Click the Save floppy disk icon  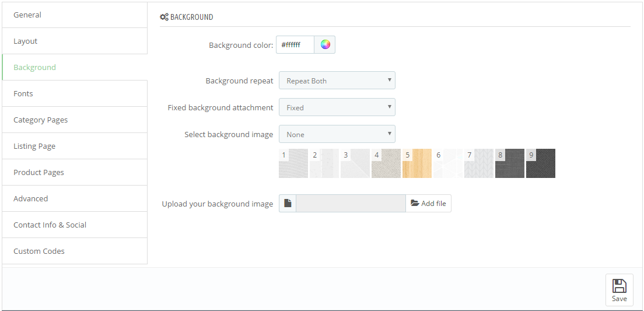click(x=619, y=285)
